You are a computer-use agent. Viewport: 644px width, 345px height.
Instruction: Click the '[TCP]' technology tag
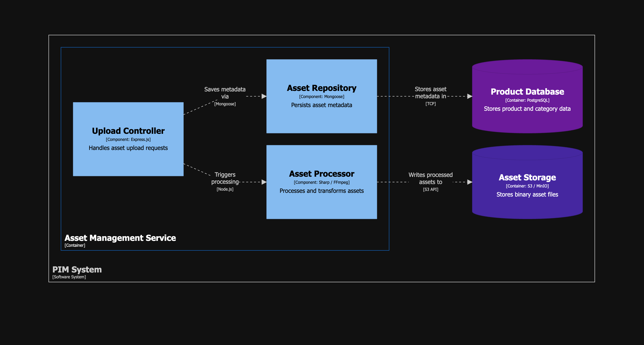[x=430, y=104]
